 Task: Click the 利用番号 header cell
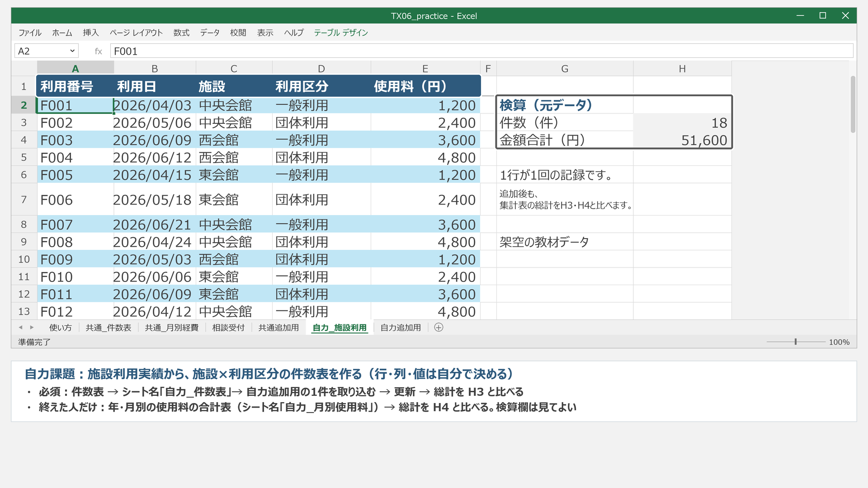(75, 86)
